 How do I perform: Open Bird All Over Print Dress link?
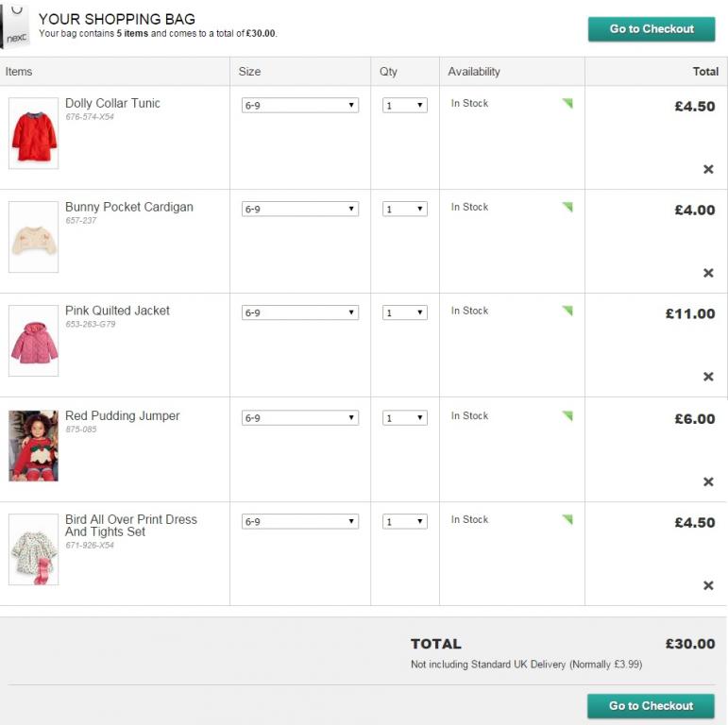click(x=130, y=525)
